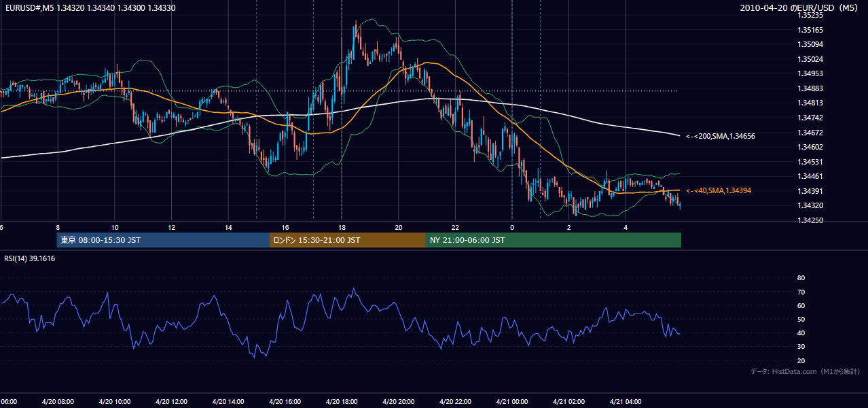Click the 4/20 08:00 time label
The image size is (868, 408).
[x=58, y=401]
